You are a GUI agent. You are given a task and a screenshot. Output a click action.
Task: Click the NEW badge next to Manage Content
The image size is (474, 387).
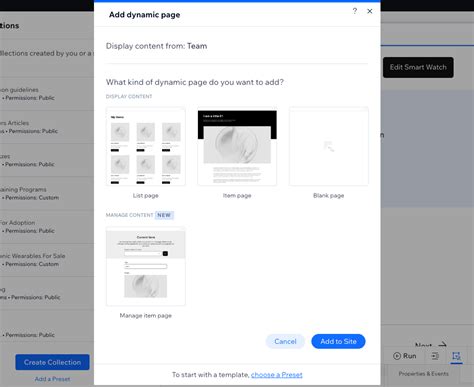[164, 215]
